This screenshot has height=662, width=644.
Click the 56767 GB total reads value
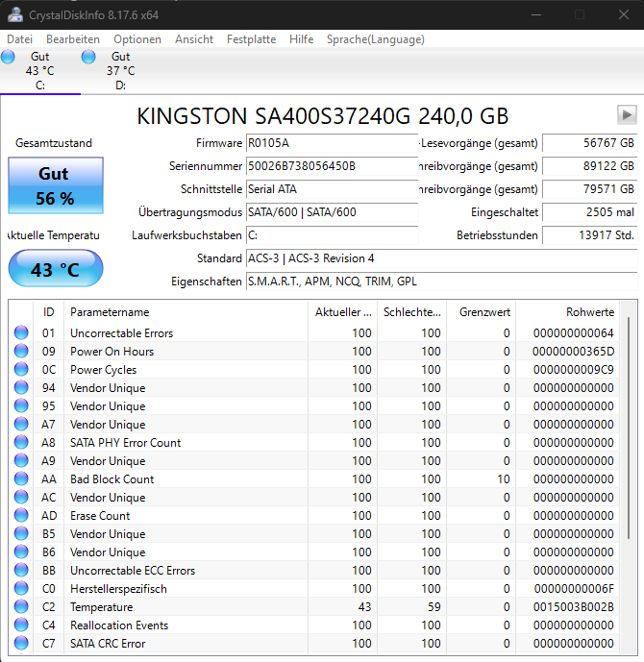(589, 143)
